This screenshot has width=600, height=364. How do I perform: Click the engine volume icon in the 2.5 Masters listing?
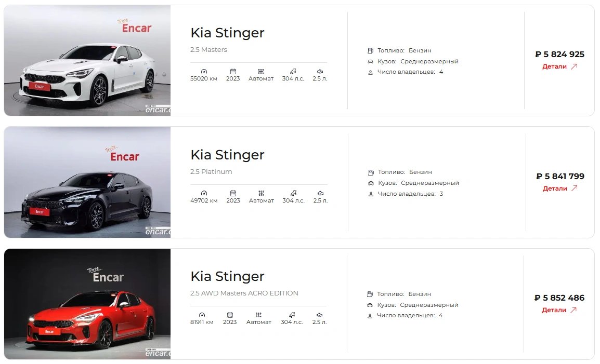[320, 72]
